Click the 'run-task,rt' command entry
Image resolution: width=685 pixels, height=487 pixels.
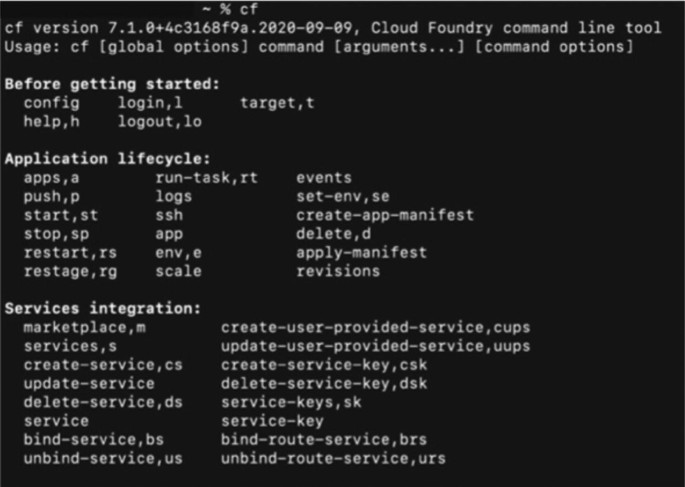click(200, 177)
